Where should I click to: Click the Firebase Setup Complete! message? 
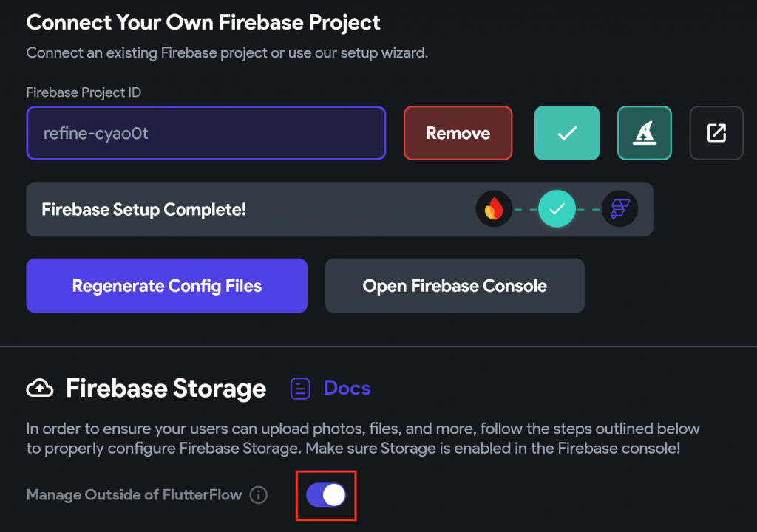pyautogui.click(x=143, y=209)
